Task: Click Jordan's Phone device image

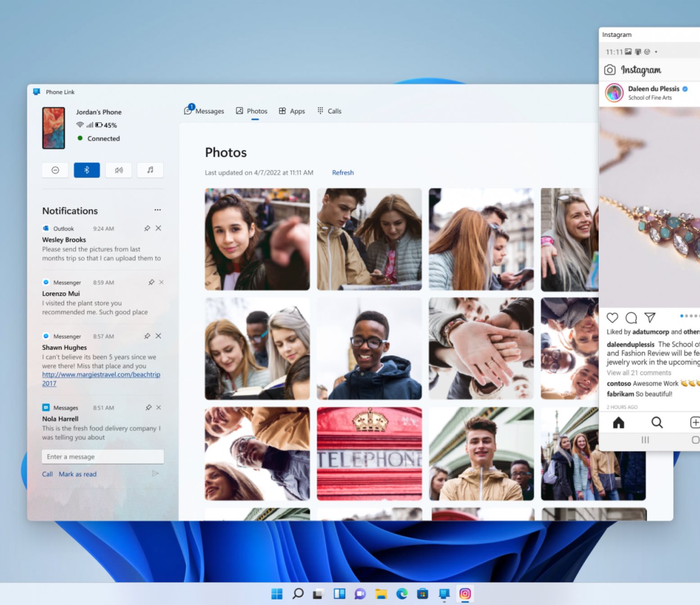Action: [54, 128]
